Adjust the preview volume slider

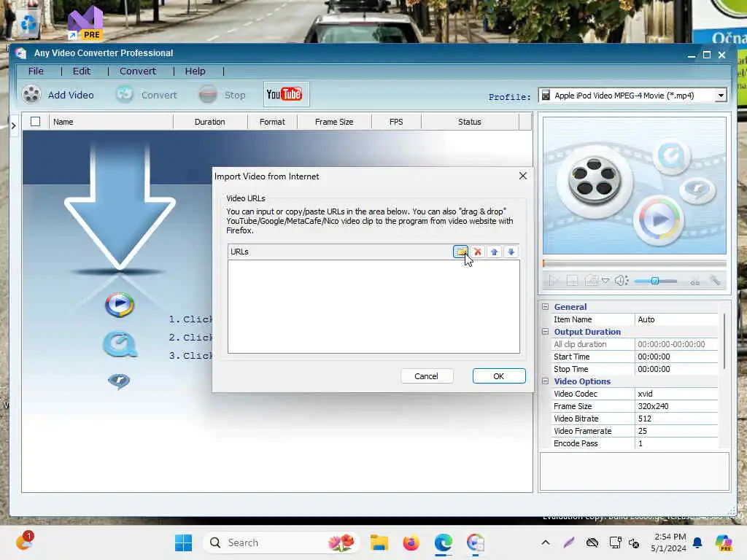pos(656,281)
